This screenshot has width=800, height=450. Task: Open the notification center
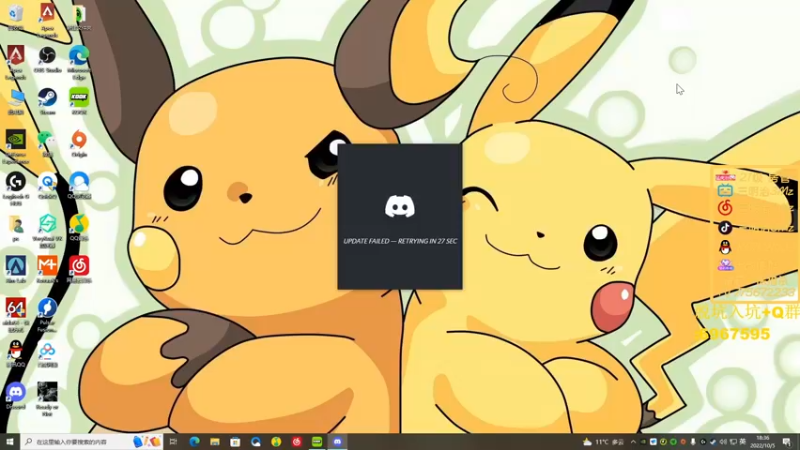click(x=787, y=442)
